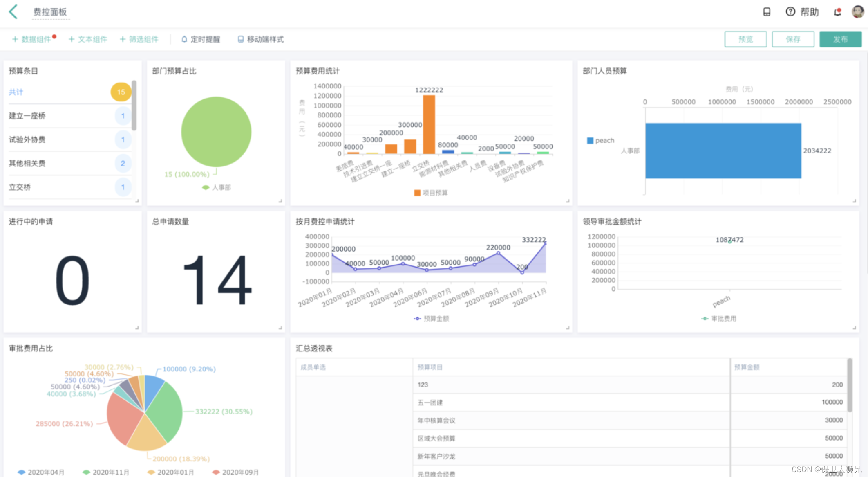This screenshot has width=868, height=477.
Task: Click the back arrow icon
Action: [x=13, y=12]
